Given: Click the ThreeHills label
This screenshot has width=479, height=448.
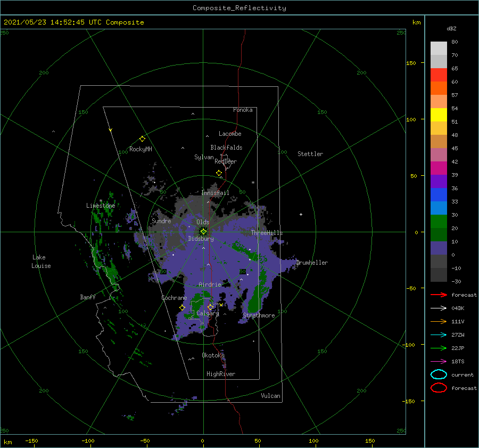Looking at the screenshot, I should (267, 233).
